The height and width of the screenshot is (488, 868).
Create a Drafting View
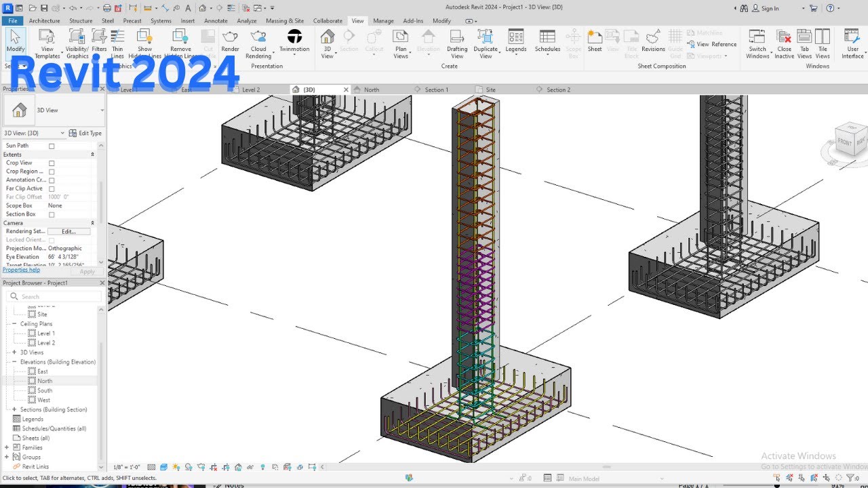(457, 43)
